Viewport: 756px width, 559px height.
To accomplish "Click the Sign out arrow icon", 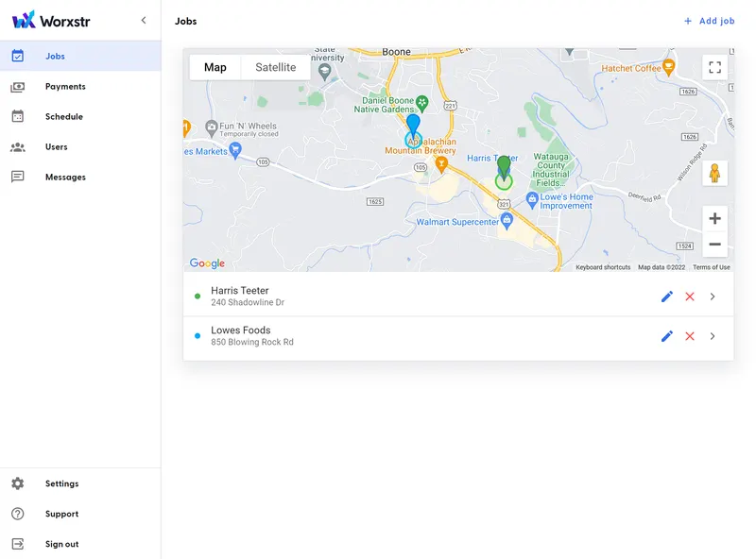I will point(18,544).
